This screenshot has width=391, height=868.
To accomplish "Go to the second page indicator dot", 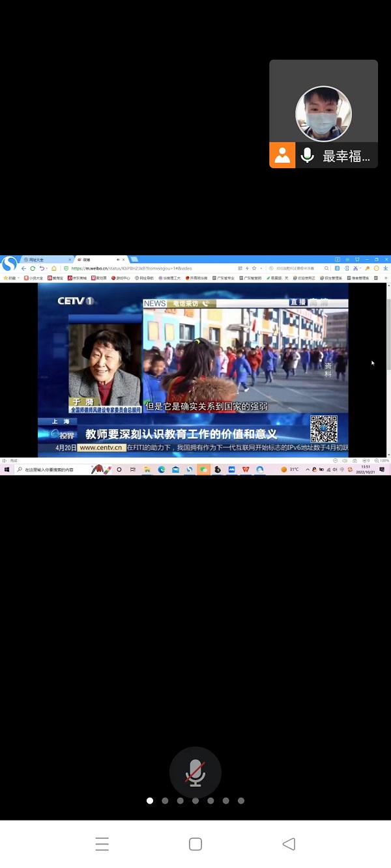I will (165, 801).
